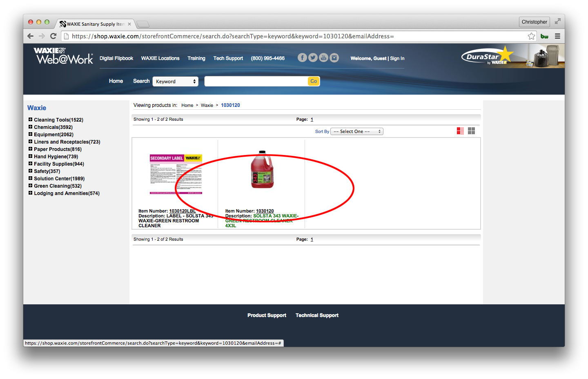Click the Waxie sidebar heading
588x379 pixels.
[37, 108]
